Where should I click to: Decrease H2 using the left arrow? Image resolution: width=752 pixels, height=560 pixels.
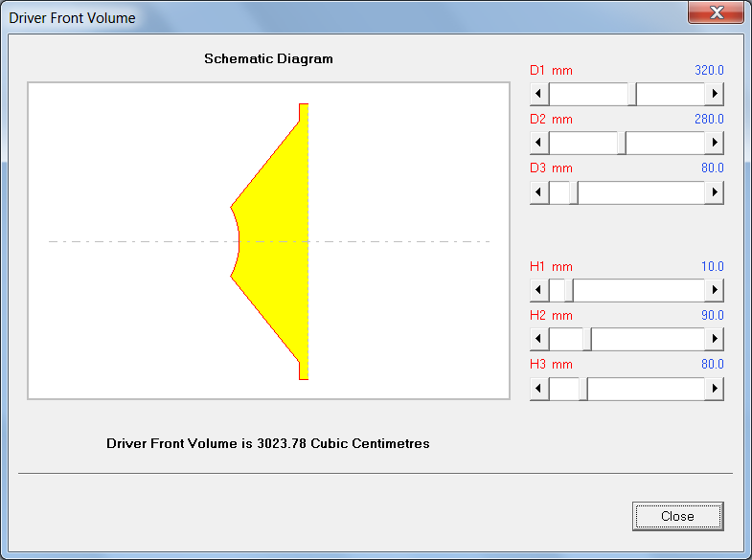[x=539, y=339]
